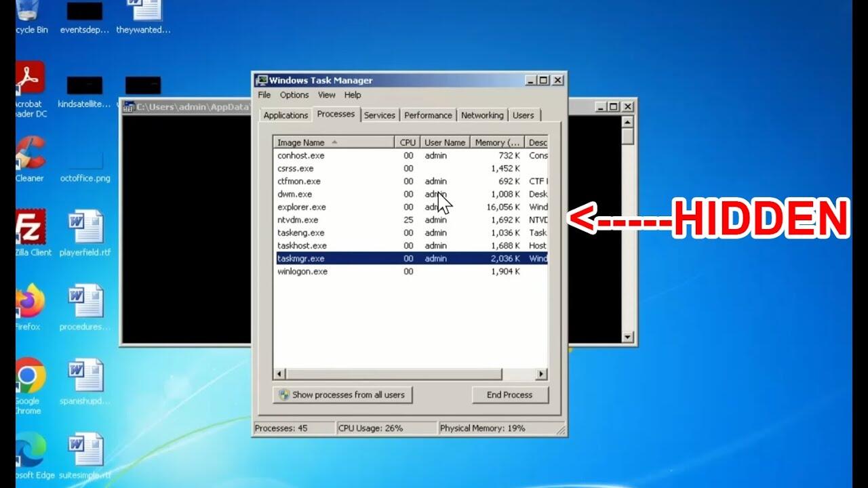Image resolution: width=868 pixels, height=488 pixels.
Task: Click the End Process button
Action: (509, 394)
